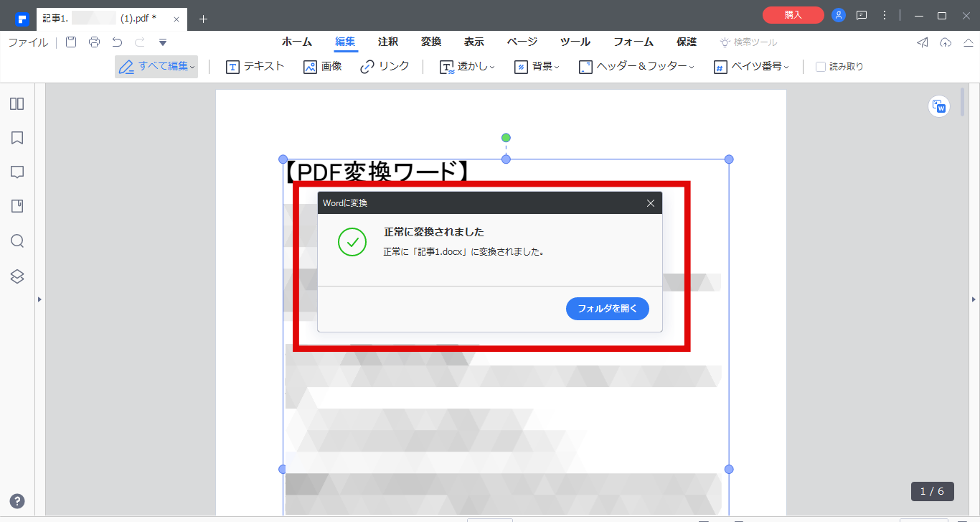This screenshot has height=522, width=980.
Task: Add a new tab with plus icon
Action: click(x=203, y=19)
